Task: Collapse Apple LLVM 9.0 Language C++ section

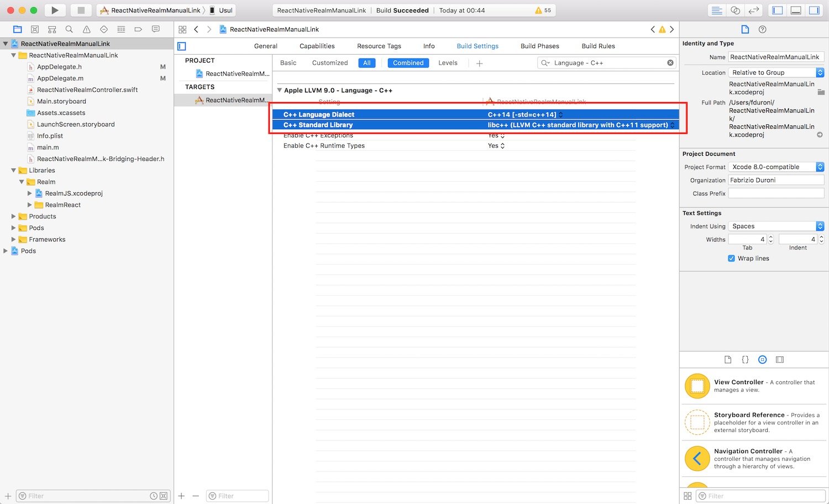Action: 280,90
